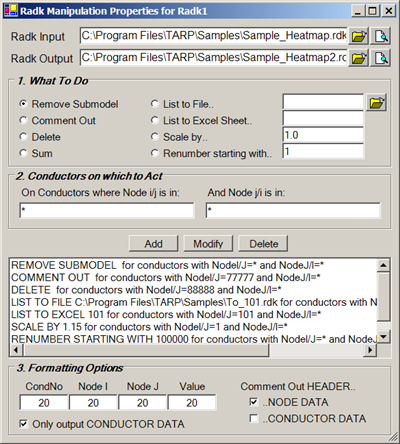Click the Node i/j filter input field
Screen dimensions: 400x444
[107, 210]
